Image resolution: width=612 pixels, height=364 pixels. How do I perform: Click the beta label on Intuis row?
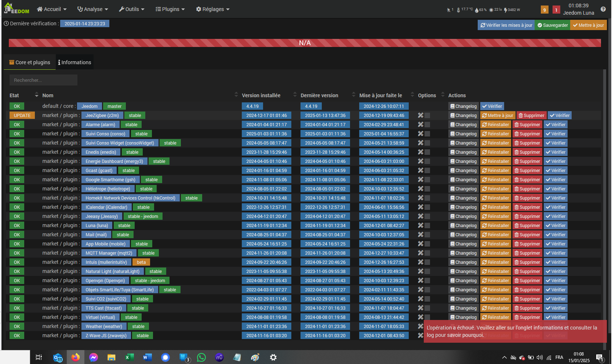point(141,262)
